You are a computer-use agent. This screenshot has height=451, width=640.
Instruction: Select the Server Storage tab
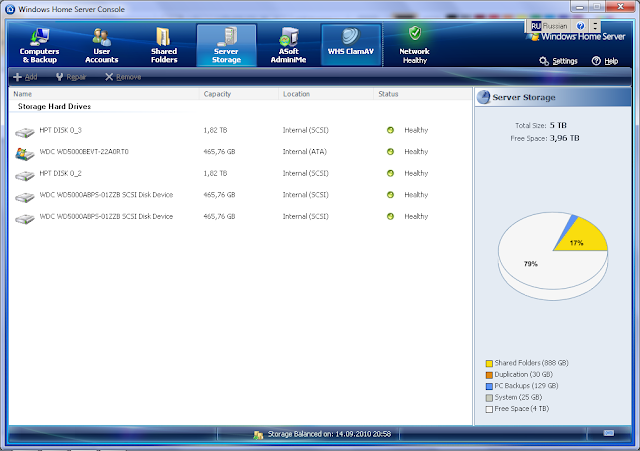pyautogui.click(x=227, y=45)
